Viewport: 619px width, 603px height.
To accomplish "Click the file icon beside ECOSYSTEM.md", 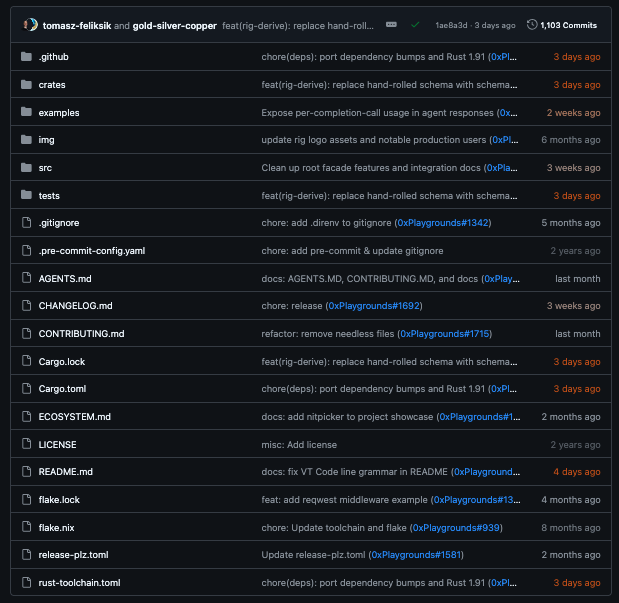I will tap(26, 417).
